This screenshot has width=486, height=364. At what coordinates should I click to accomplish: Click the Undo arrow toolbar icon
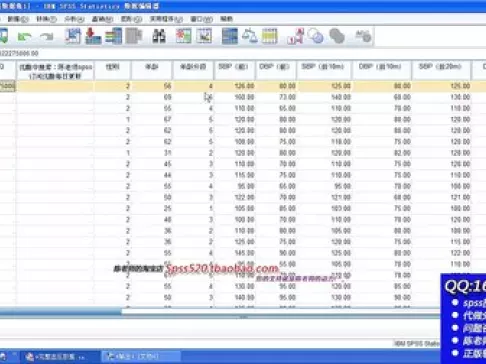point(25,36)
